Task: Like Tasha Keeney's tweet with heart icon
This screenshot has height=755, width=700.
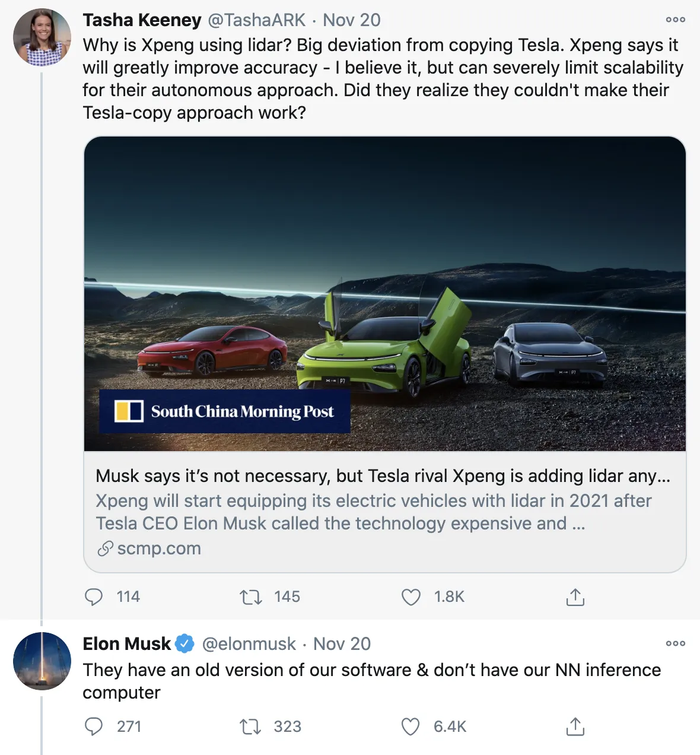Action: (x=411, y=597)
